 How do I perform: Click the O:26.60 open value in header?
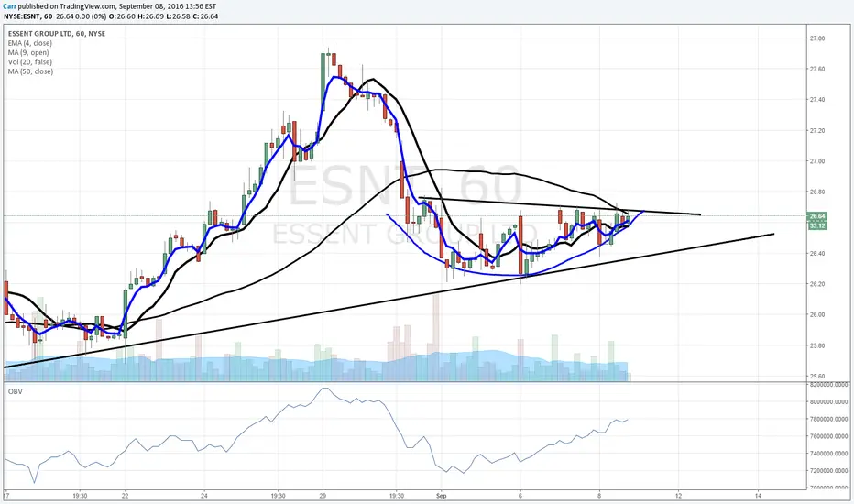point(122,16)
